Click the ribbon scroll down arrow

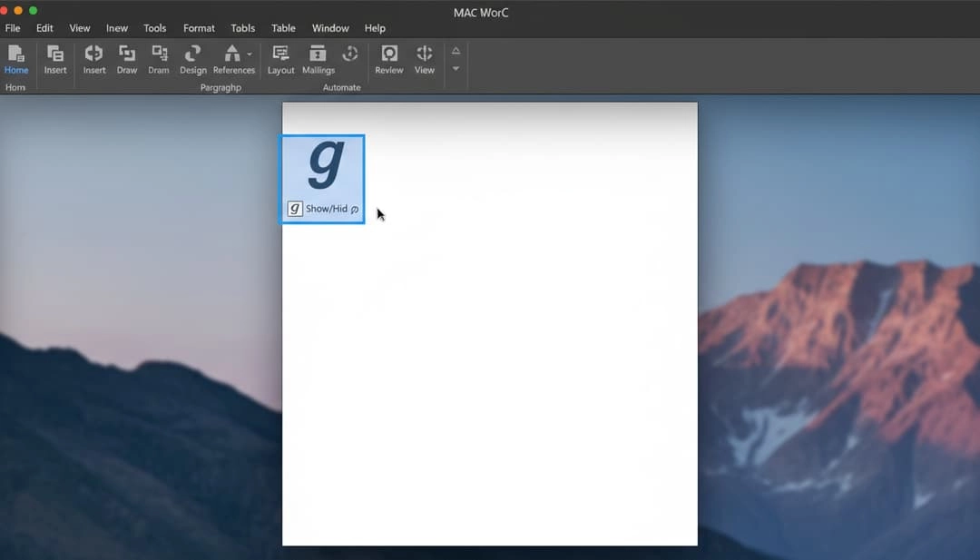click(456, 69)
